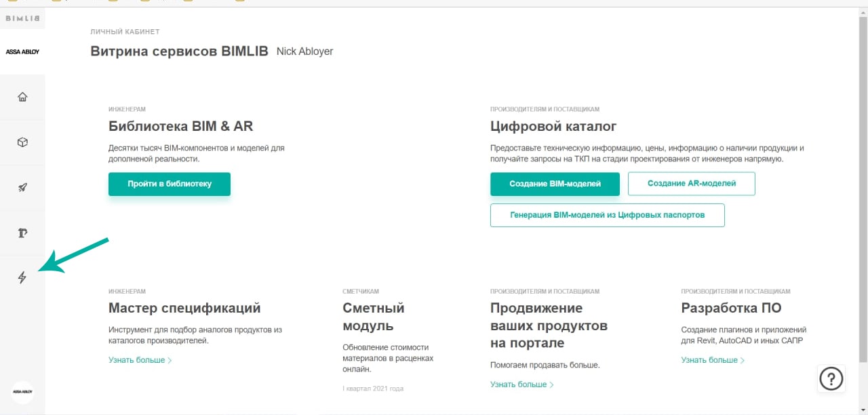Screen dimensions: 868x415
Task: Click the Мастер спецификаций heading
Action: [184, 308]
